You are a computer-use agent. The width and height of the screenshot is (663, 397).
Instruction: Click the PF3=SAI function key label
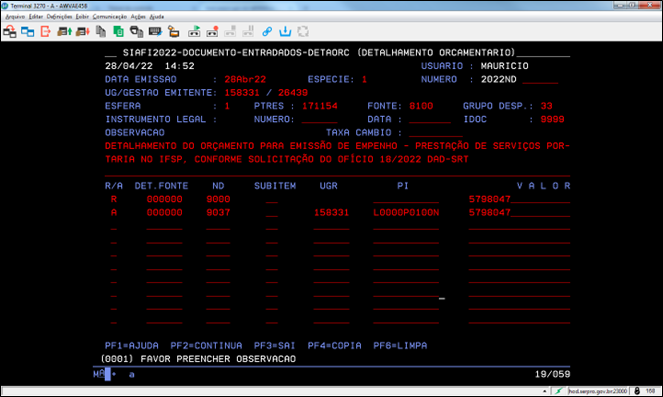pos(274,346)
